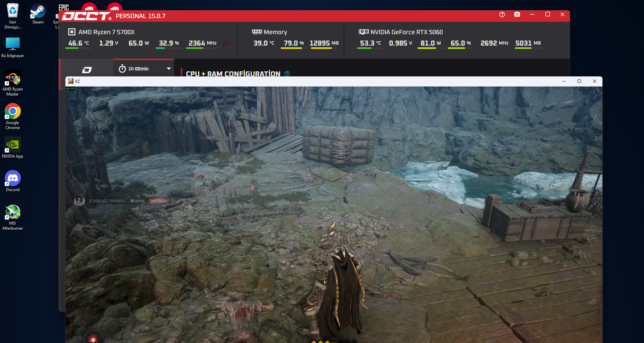644x343 pixels.
Task: Click the GPU frequency 2692 MHz reading
Action: 495,43
